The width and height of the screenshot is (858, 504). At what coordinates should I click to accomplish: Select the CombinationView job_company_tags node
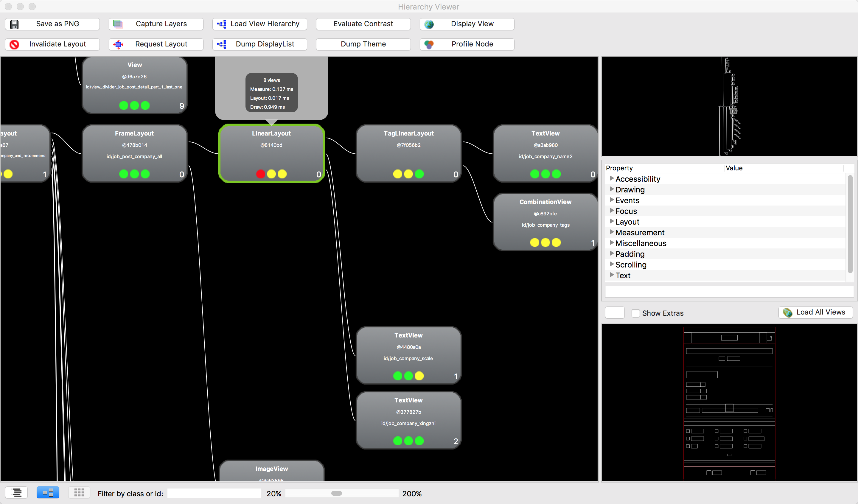point(545,222)
